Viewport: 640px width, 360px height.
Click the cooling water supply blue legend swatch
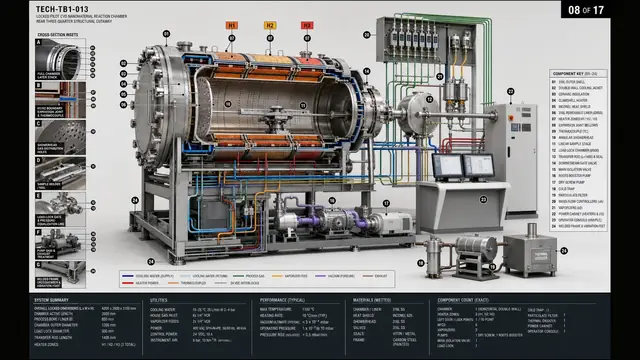click(x=128, y=276)
